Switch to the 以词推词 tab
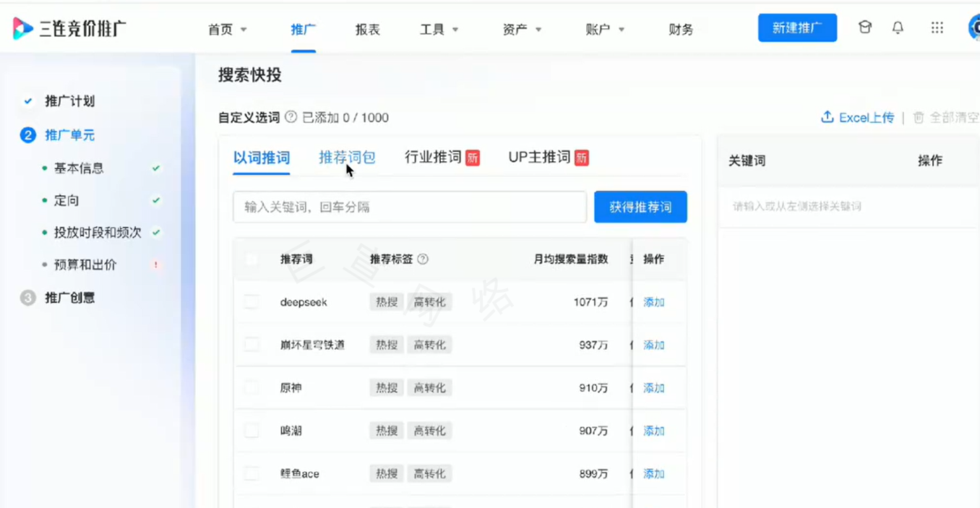980x508 pixels. [262, 158]
